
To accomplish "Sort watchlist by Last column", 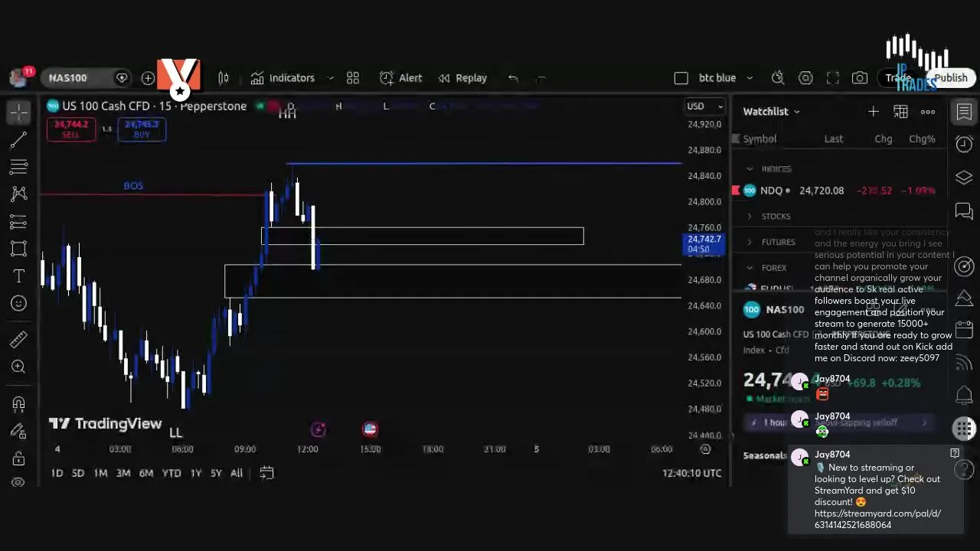I will (x=834, y=139).
